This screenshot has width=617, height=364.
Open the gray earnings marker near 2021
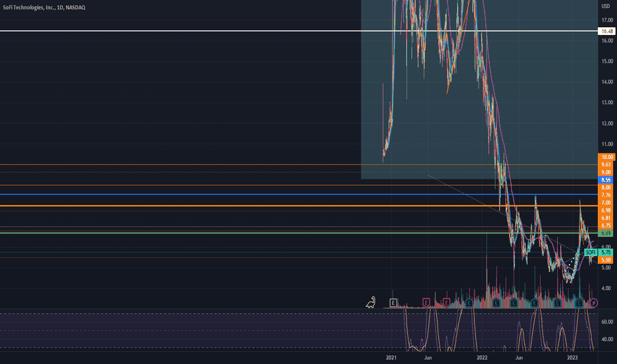pyautogui.click(x=393, y=302)
